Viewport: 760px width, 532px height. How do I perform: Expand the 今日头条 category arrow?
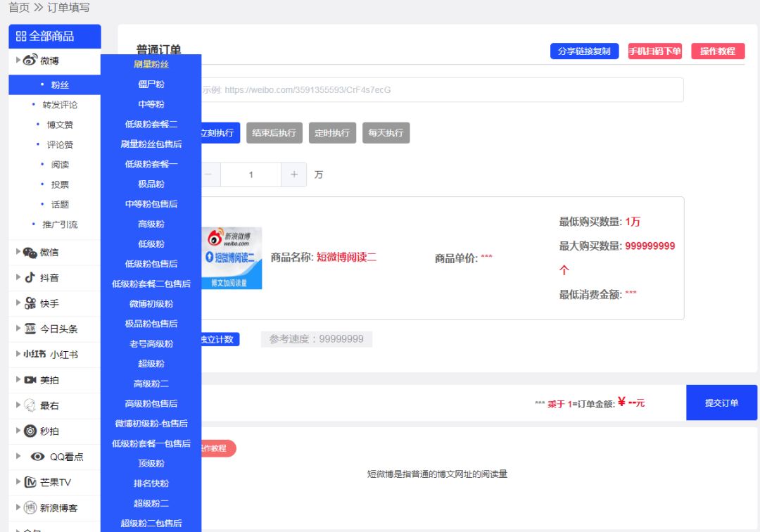pyautogui.click(x=18, y=328)
